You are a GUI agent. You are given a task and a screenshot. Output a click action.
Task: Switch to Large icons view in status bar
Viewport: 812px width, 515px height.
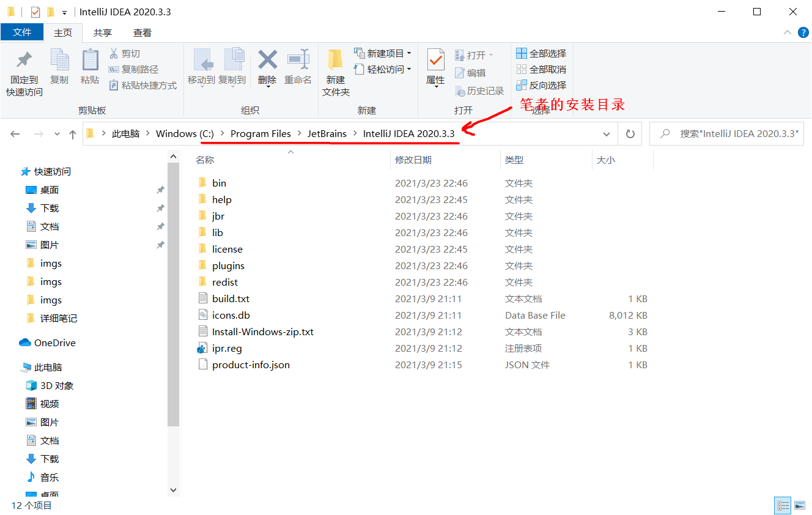point(800,505)
